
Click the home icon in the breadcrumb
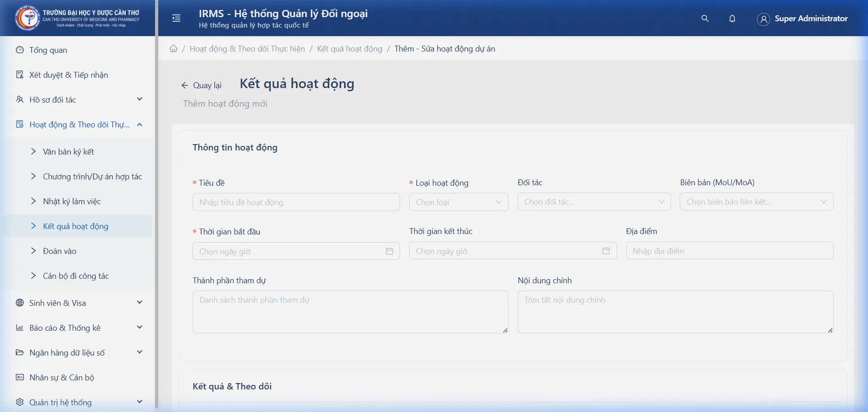tap(174, 49)
